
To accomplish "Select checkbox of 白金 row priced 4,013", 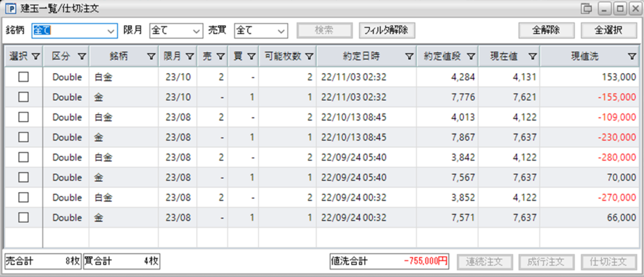I will click(23, 117).
